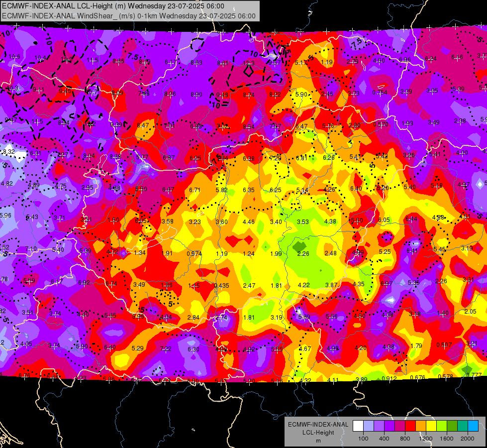
Task: Click the white swatch in the LCL-Height legend
Action: click(x=358, y=426)
